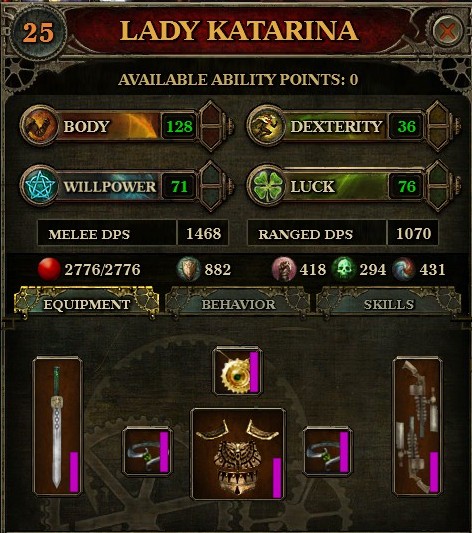Select the sword melee weapon slot

[58, 426]
